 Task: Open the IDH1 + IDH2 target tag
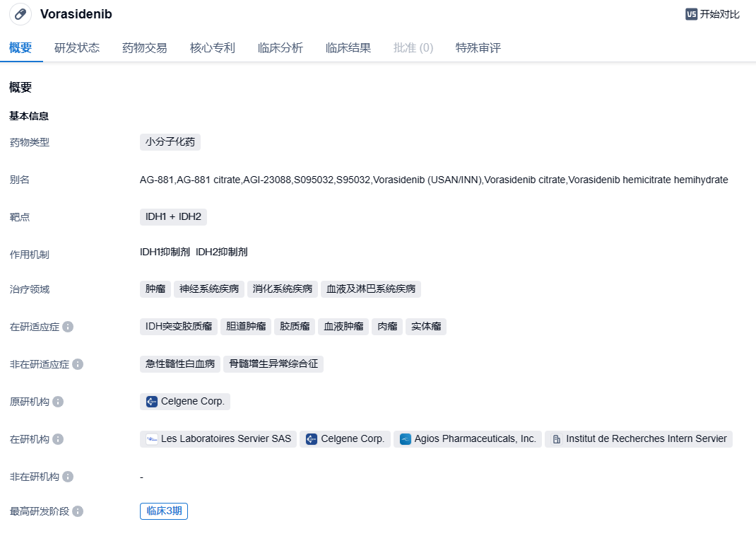tap(173, 217)
